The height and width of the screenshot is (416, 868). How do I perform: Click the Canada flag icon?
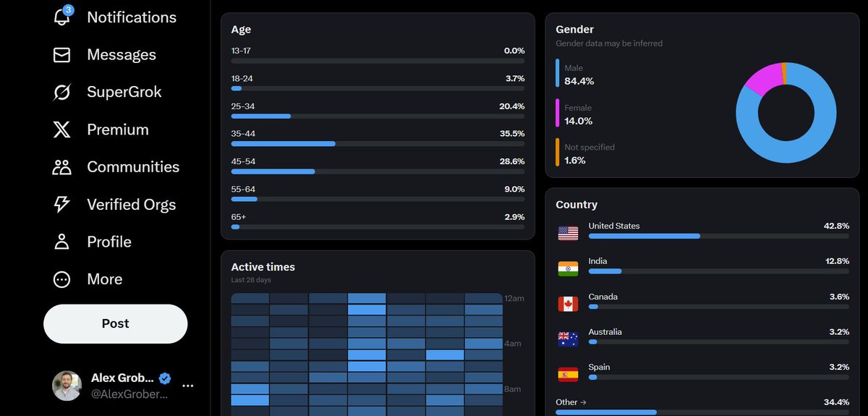coord(568,304)
